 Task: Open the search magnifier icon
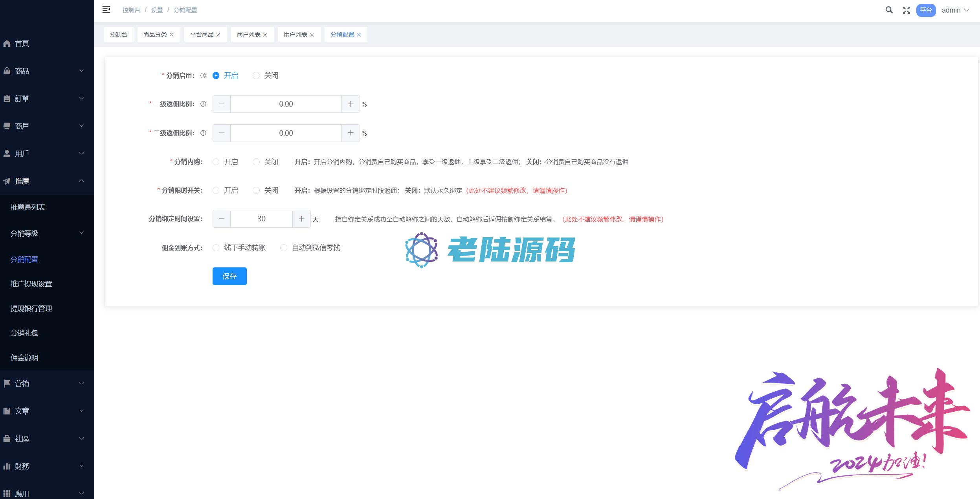tap(889, 10)
